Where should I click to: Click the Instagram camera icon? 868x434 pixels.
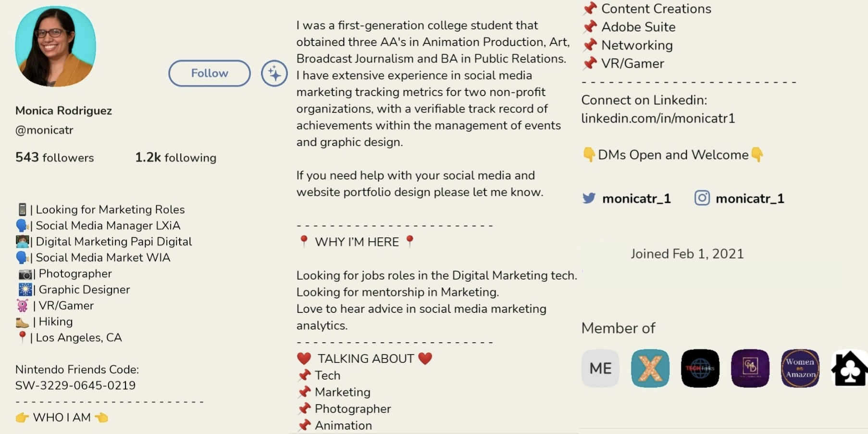[702, 198]
